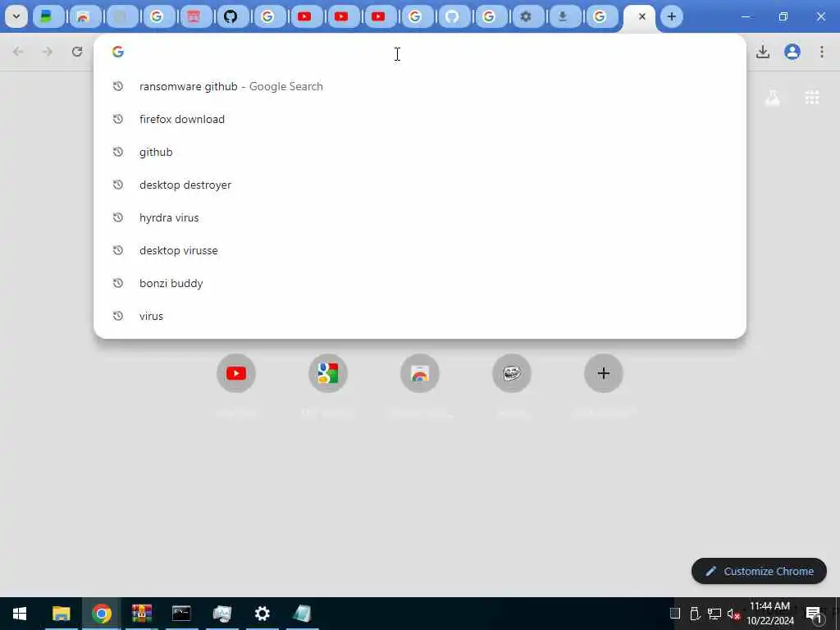840x630 pixels.
Task: Switch to the Settings gear tab
Action: click(x=526, y=16)
